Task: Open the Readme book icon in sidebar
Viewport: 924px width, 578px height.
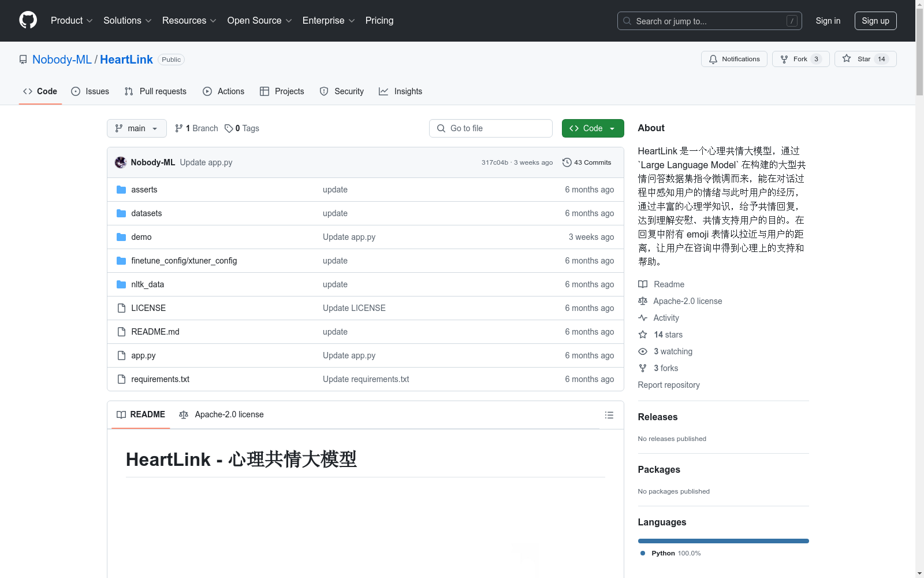Action: (642, 284)
